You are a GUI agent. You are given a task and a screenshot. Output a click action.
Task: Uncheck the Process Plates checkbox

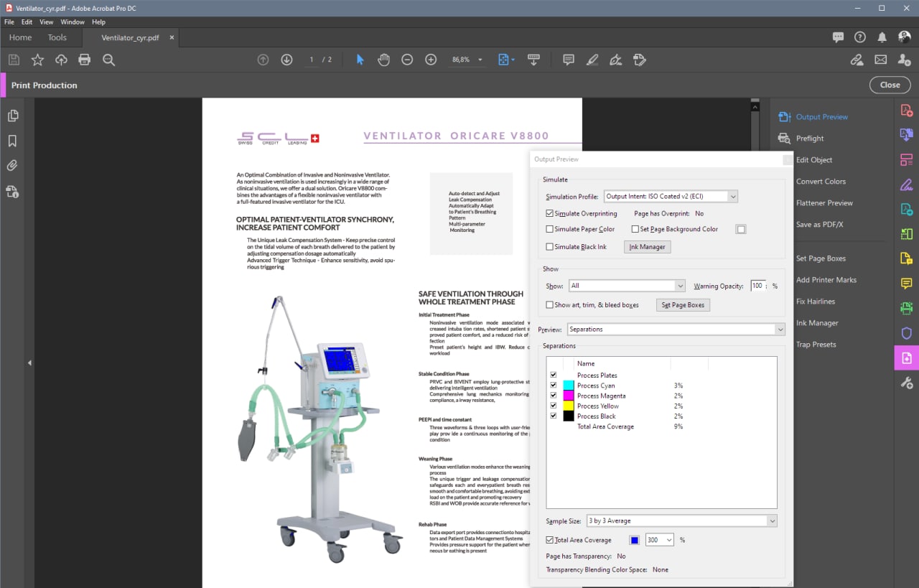pyautogui.click(x=553, y=375)
